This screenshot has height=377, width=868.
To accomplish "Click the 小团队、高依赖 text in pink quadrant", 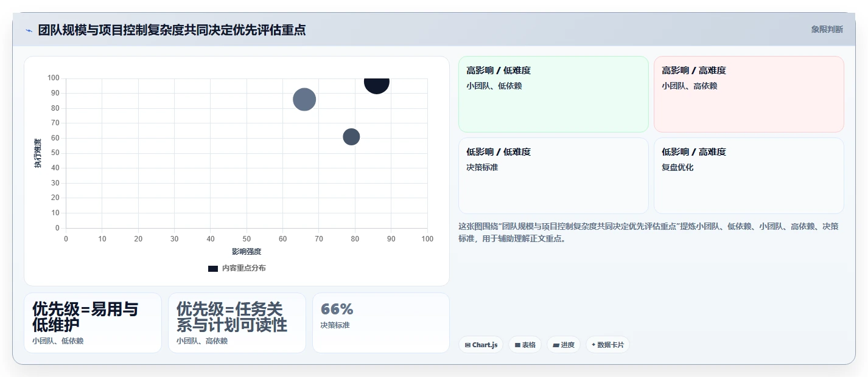I will (x=690, y=86).
